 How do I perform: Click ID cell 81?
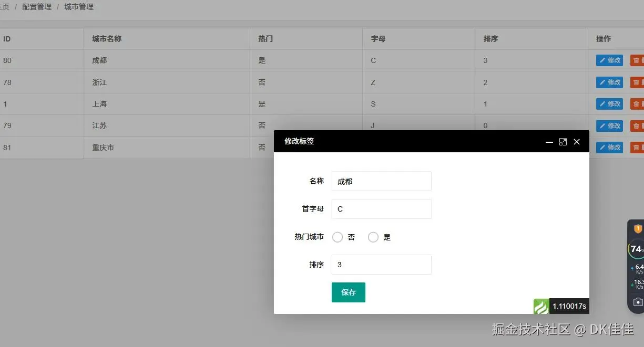click(x=42, y=148)
